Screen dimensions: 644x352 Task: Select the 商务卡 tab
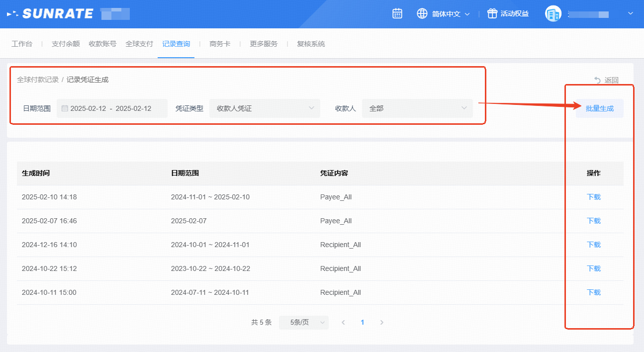click(x=220, y=44)
